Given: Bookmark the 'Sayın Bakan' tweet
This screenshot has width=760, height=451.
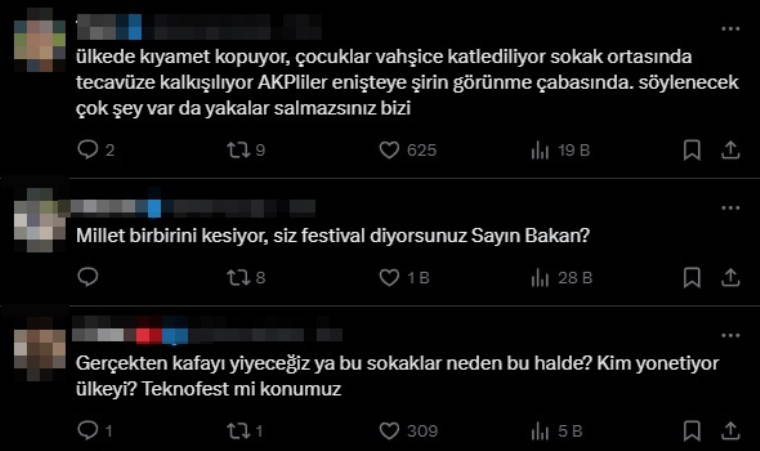Looking at the screenshot, I should [x=691, y=277].
